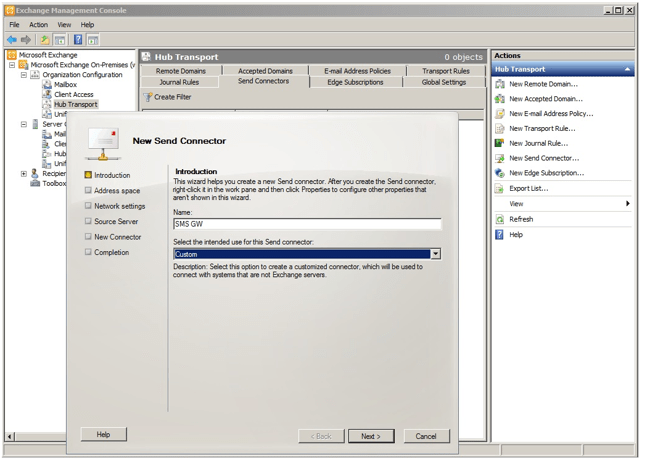Select Mailbox under Organization Configuration
This screenshot has height=463, width=650.
[65, 85]
